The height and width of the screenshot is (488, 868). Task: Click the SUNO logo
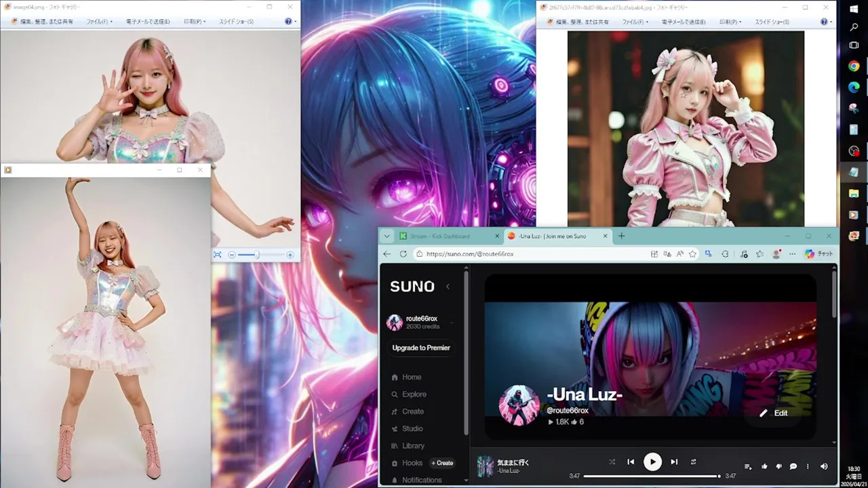click(412, 287)
